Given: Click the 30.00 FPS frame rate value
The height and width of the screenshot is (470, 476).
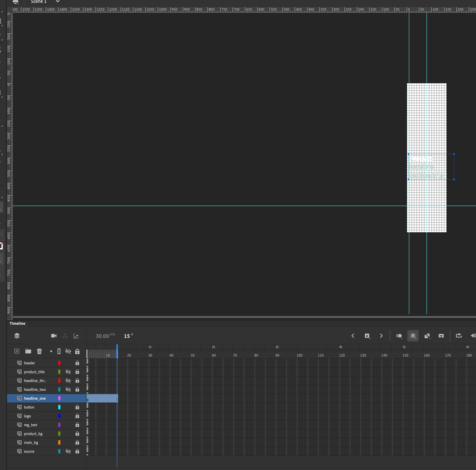Looking at the screenshot, I should point(102,336).
